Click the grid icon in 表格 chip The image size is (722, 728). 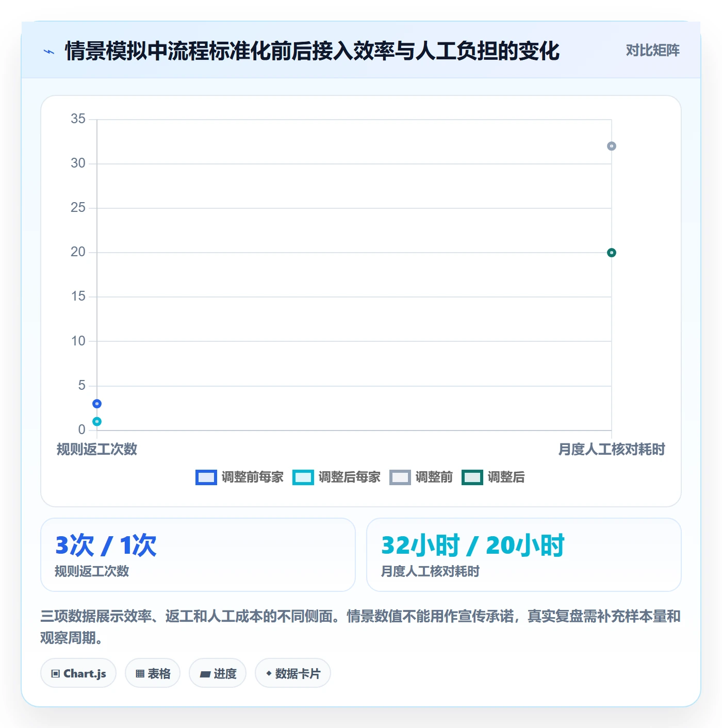click(140, 673)
